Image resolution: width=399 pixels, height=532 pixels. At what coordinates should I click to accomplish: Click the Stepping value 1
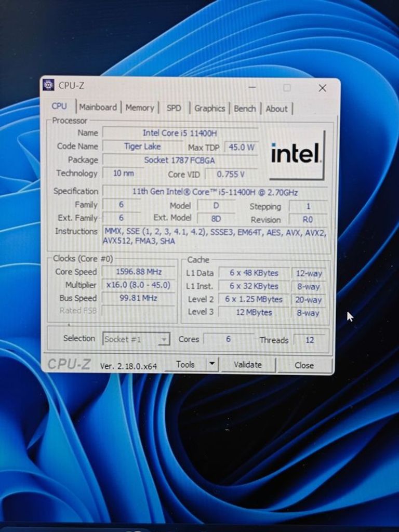[308, 206]
